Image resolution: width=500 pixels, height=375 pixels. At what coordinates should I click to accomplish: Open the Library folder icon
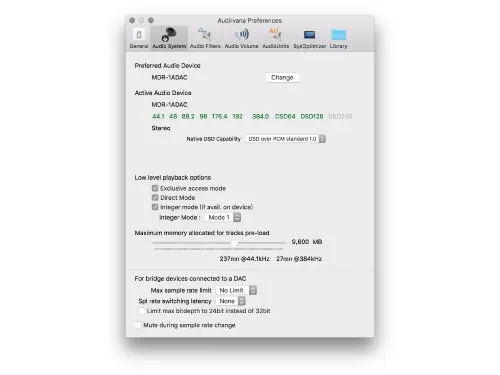click(339, 35)
